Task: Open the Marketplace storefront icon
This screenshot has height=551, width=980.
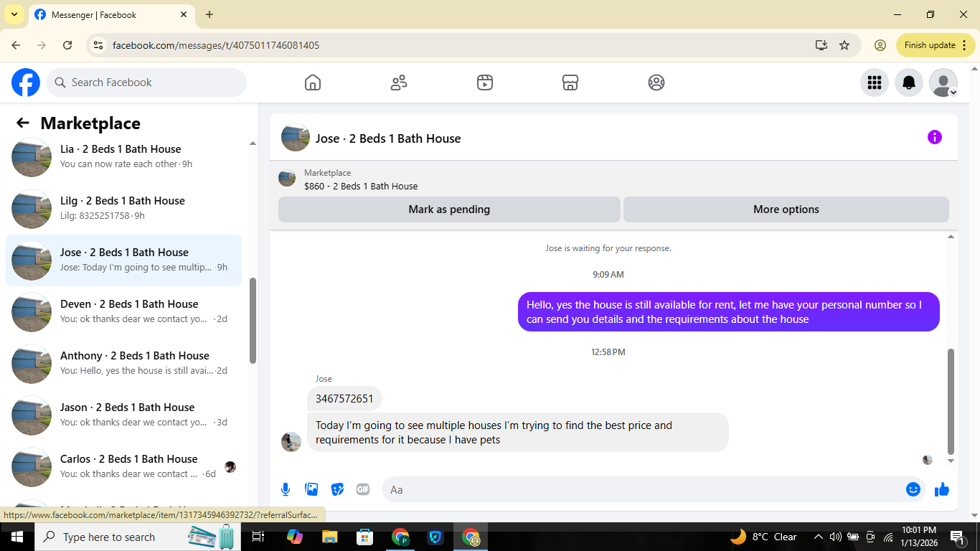Action: (570, 83)
